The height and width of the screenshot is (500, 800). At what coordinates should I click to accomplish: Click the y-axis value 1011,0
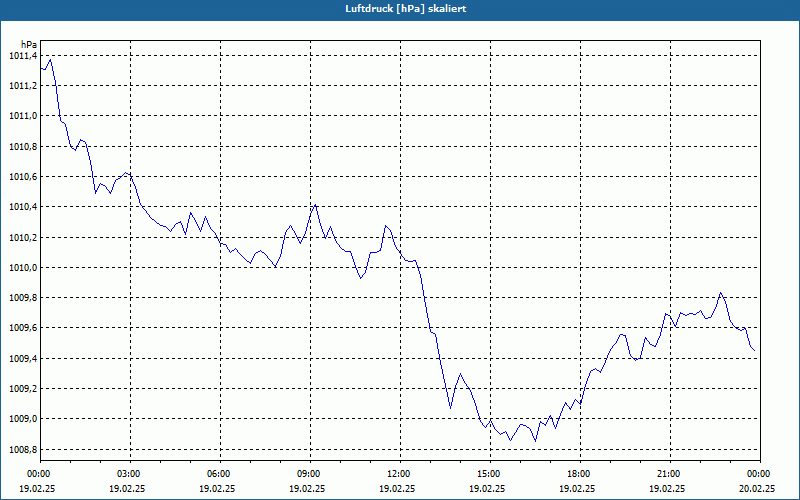pos(23,116)
